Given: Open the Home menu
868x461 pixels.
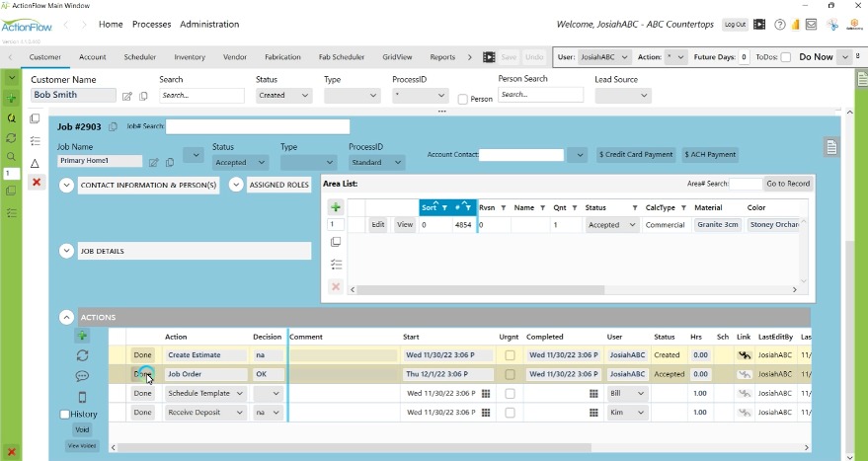Looking at the screenshot, I should [111, 25].
